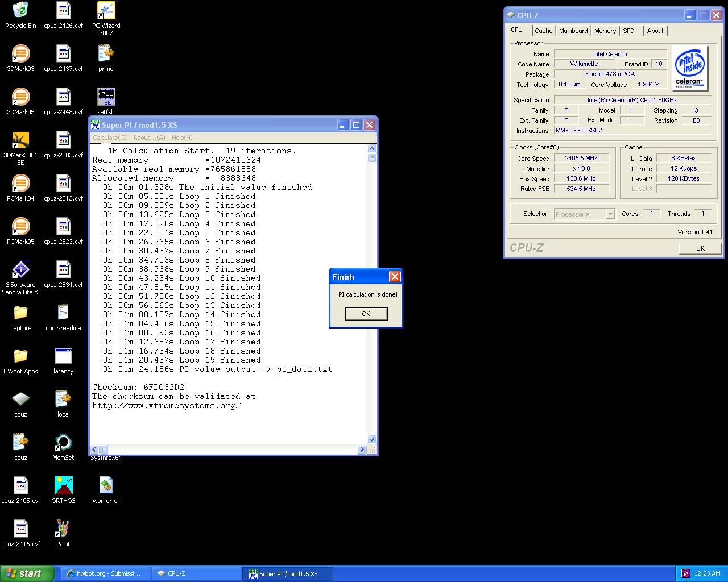This screenshot has width=728, height=582.
Task: Launch the MemSet shortcut
Action: (x=63, y=447)
